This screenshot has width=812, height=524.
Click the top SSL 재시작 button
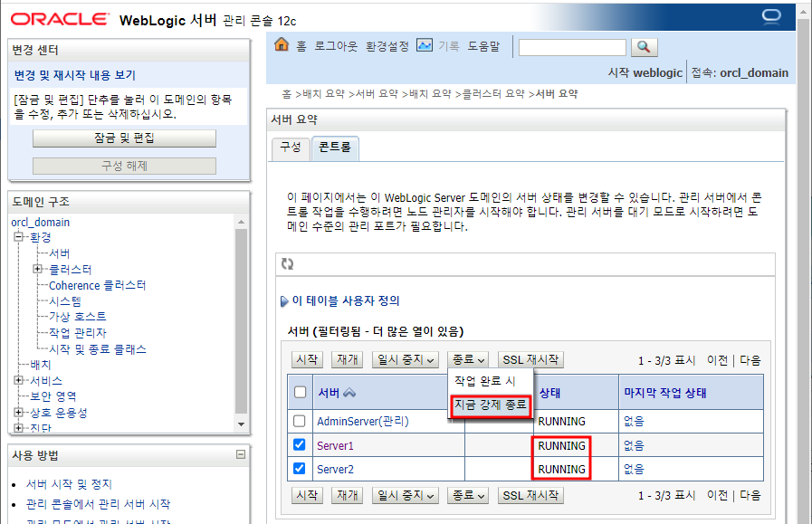coord(530,359)
